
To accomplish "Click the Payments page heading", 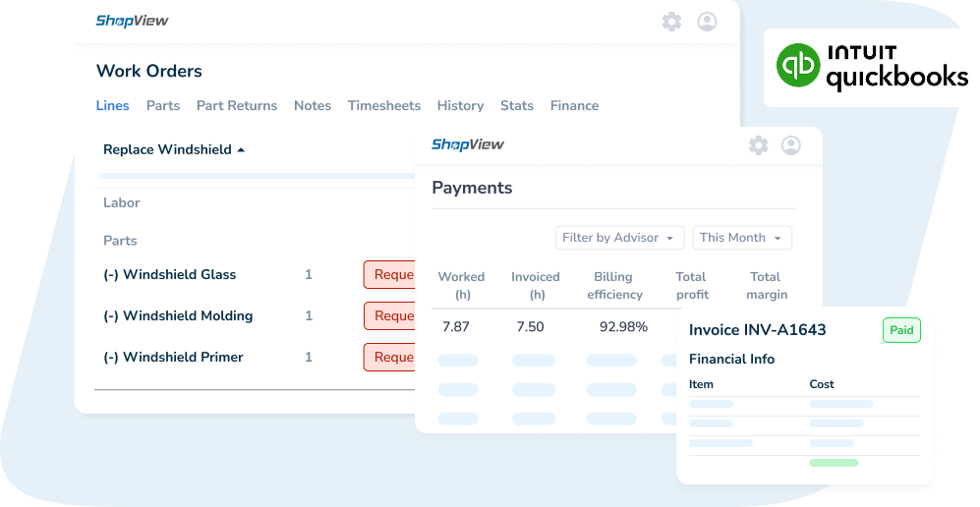I will [472, 188].
